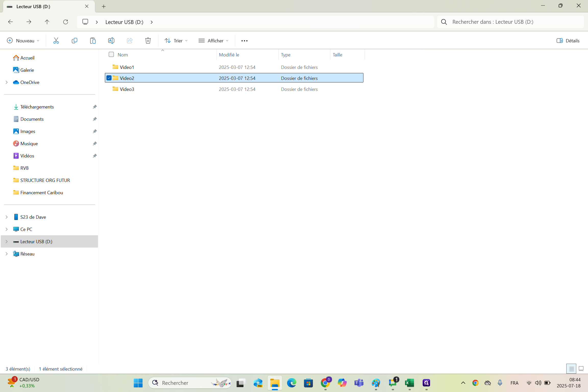
Task: Click the Paste clipboard icon
Action: (93, 41)
